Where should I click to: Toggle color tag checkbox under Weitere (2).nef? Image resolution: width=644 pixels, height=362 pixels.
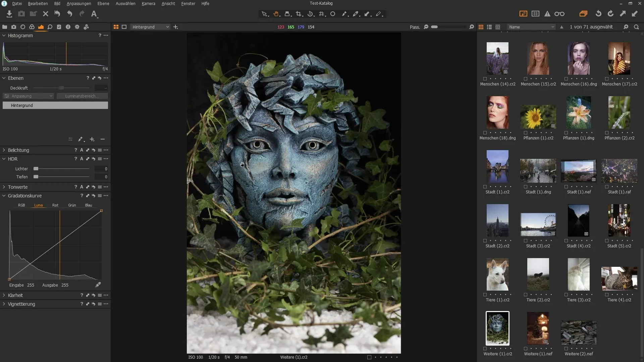(566, 349)
